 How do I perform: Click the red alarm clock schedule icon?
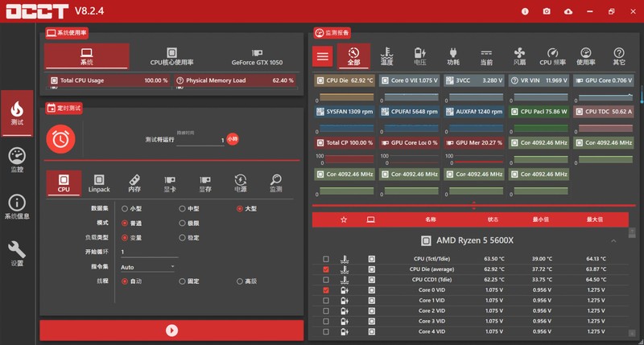(60, 138)
